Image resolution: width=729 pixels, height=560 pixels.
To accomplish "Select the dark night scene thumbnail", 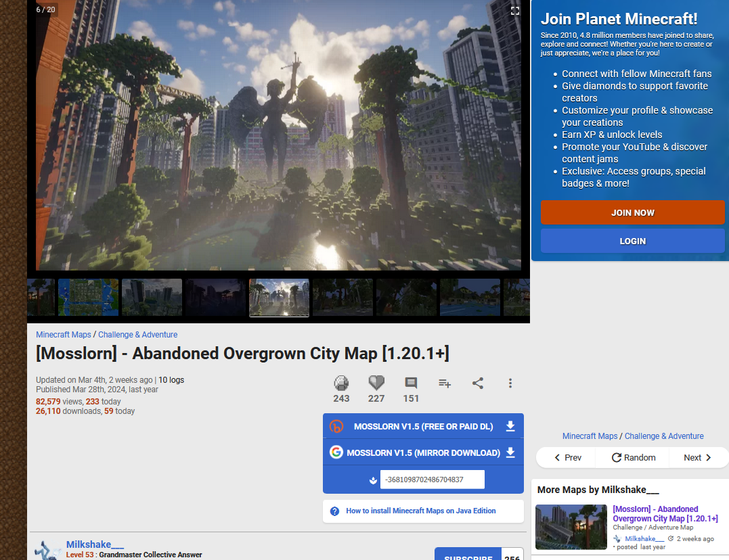I will [216, 298].
